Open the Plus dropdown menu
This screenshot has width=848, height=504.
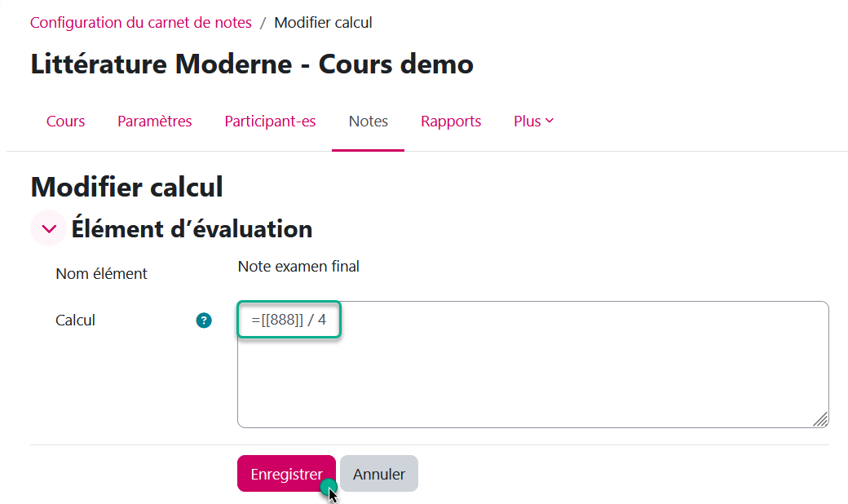tap(533, 122)
